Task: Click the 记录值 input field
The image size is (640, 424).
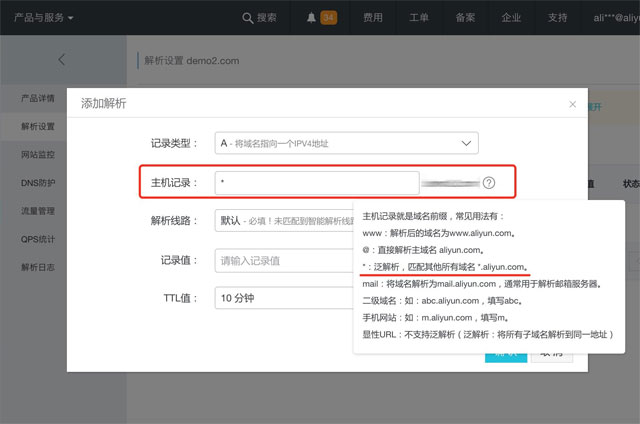Action: pos(284,260)
